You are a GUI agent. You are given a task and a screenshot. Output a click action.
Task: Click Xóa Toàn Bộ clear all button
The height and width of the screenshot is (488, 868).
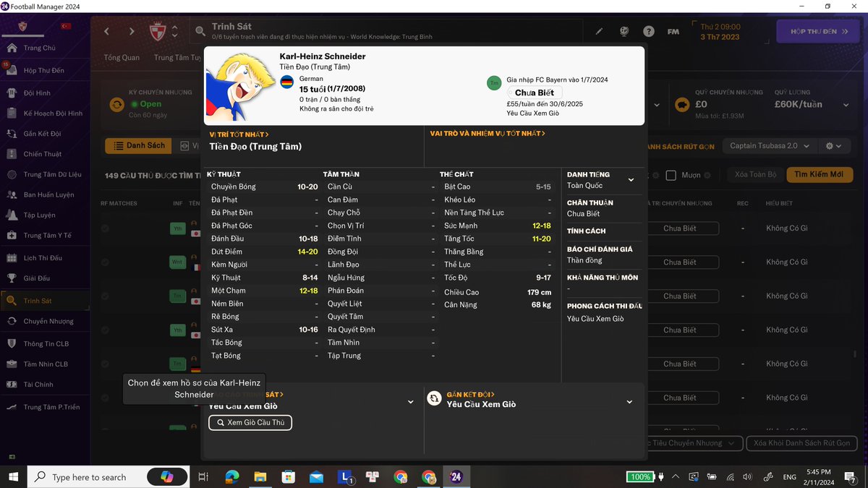click(754, 175)
